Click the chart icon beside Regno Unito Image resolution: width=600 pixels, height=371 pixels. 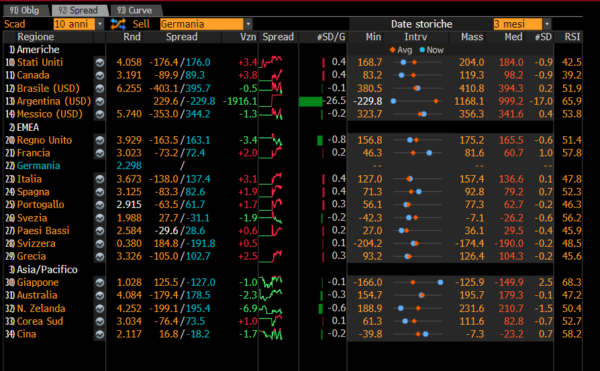click(x=99, y=140)
